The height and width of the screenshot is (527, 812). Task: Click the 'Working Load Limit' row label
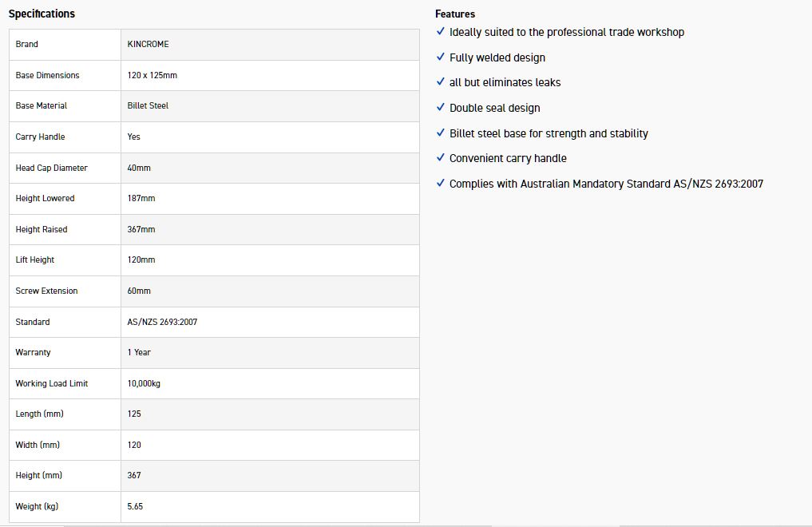pos(52,383)
